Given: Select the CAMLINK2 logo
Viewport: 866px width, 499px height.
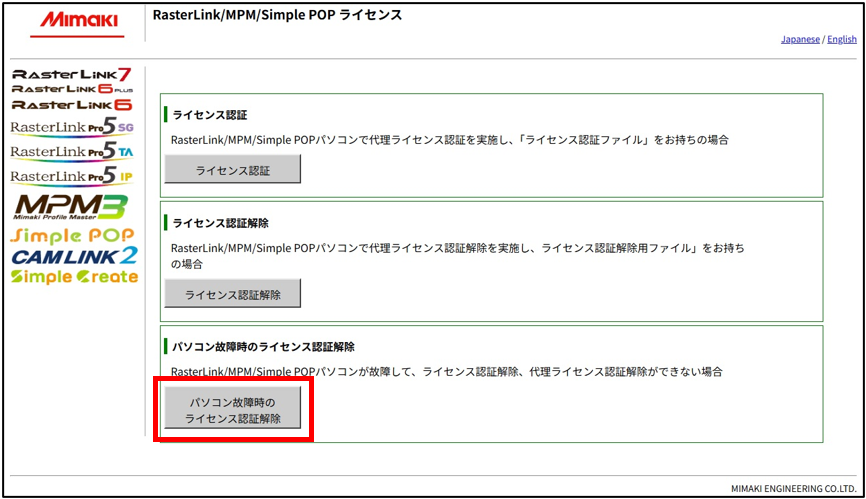Looking at the screenshot, I should [74, 256].
